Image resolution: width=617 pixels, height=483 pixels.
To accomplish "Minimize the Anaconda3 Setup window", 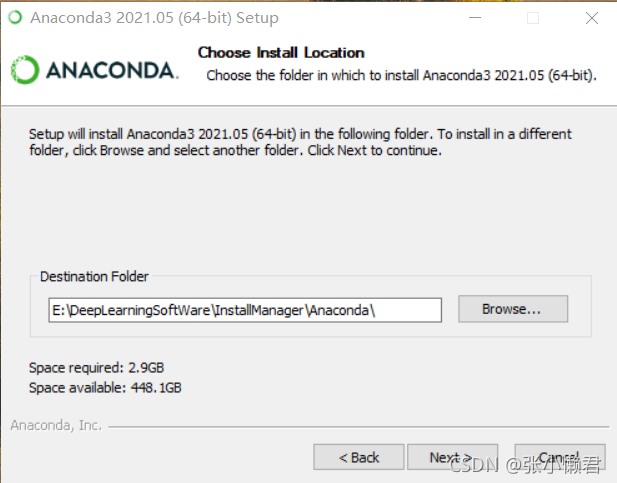I will click(x=475, y=18).
